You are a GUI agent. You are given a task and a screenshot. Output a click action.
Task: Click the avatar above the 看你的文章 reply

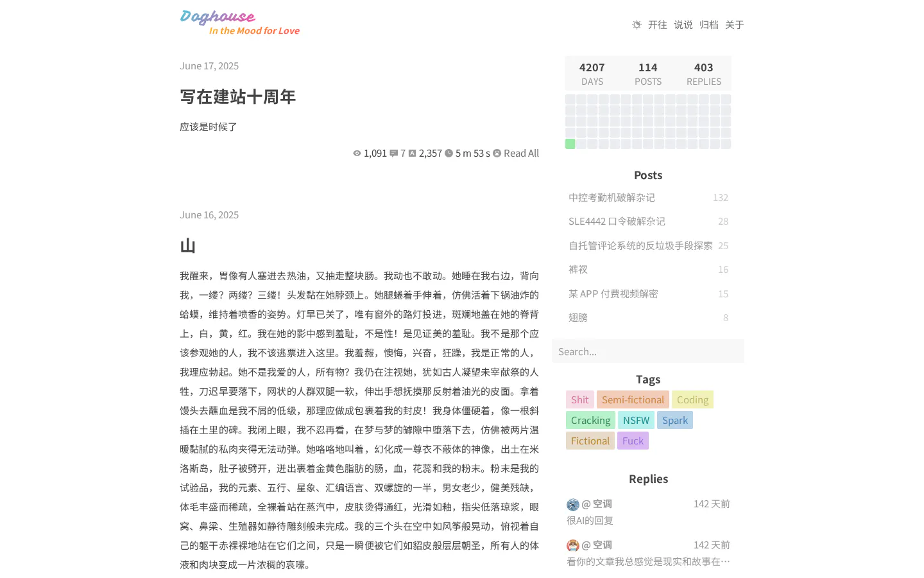(573, 546)
